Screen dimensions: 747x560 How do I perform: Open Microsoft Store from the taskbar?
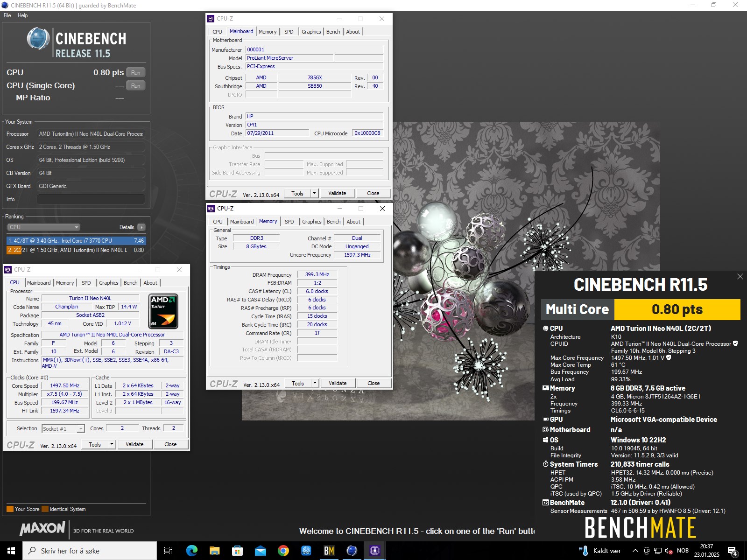click(237, 551)
